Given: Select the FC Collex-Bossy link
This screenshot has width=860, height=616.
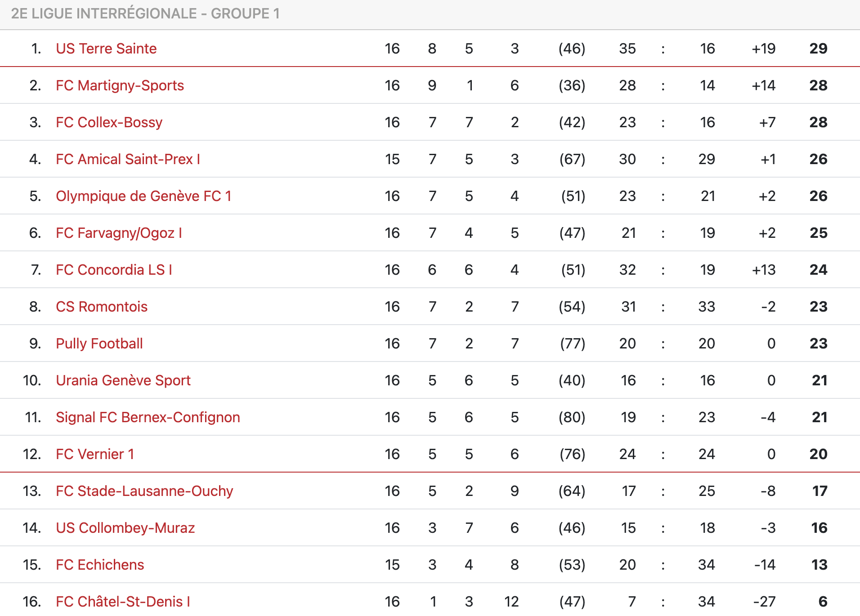Looking at the screenshot, I should click(x=109, y=122).
